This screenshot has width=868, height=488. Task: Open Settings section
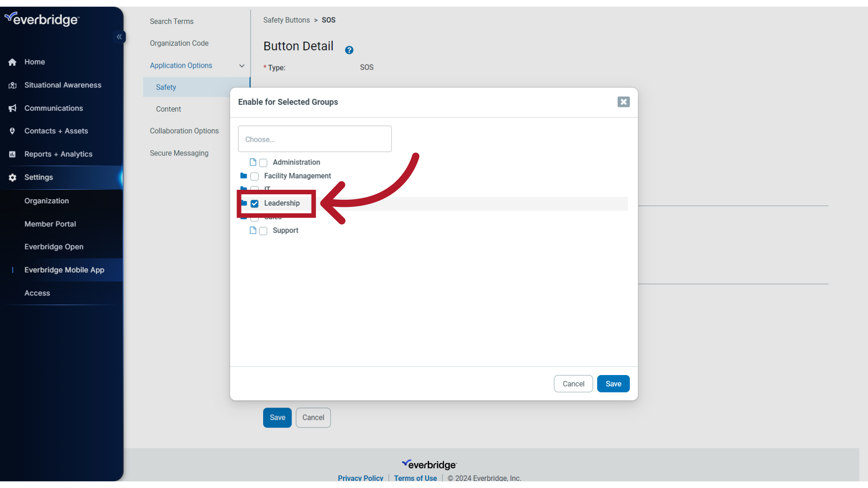tap(38, 177)
